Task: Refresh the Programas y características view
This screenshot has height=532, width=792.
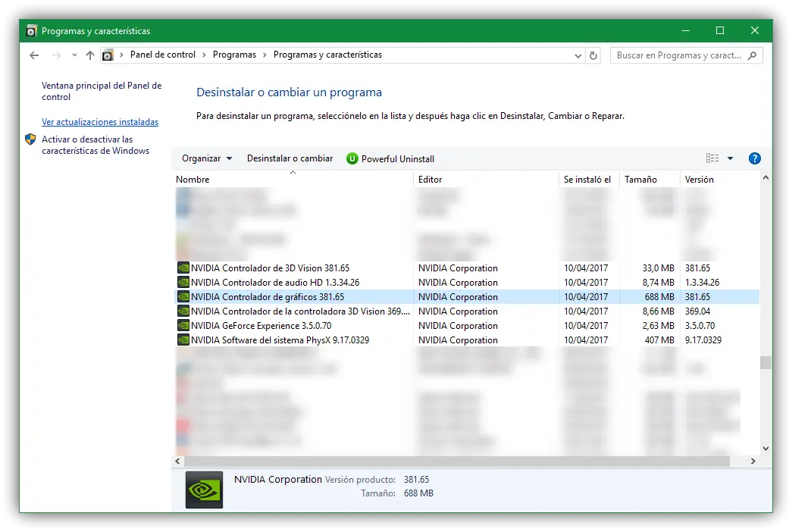Action: point(593,55)
